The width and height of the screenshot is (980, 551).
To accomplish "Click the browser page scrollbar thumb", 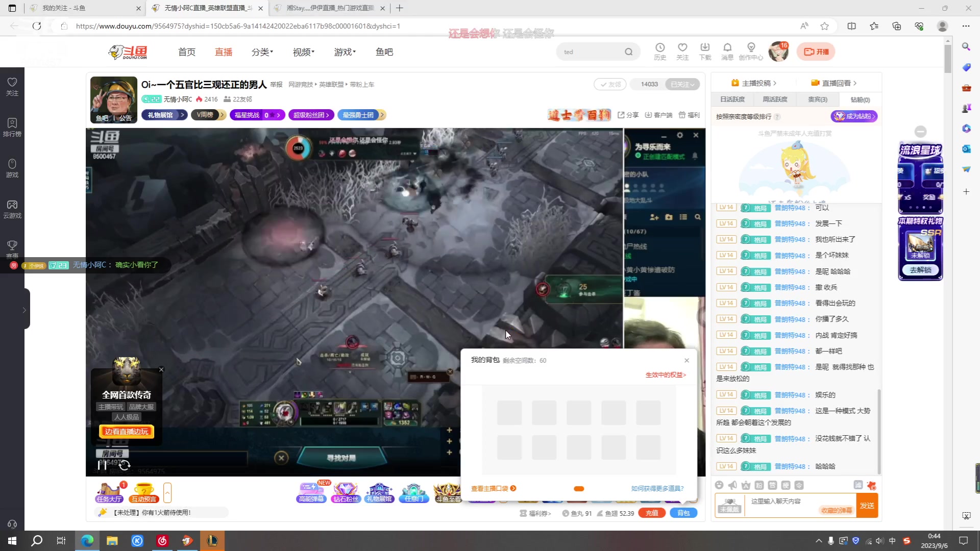I will click(948, 59).
